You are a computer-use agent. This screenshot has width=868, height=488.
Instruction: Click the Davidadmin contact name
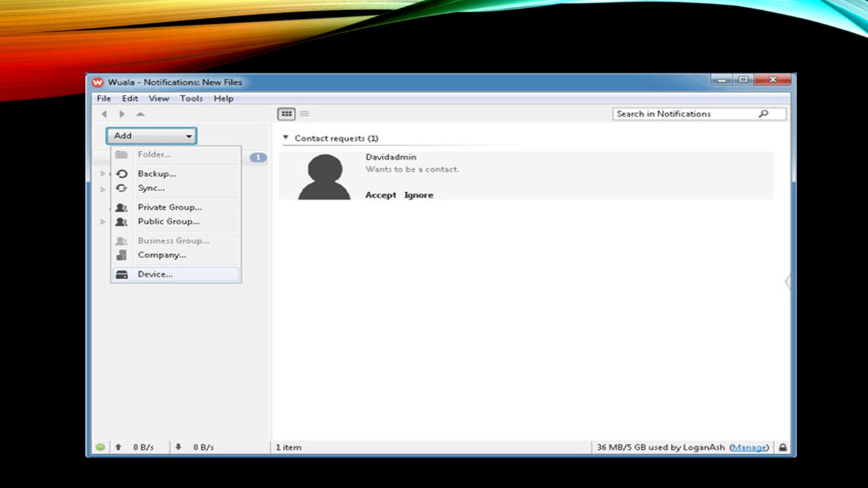click(x=391, y=157)
